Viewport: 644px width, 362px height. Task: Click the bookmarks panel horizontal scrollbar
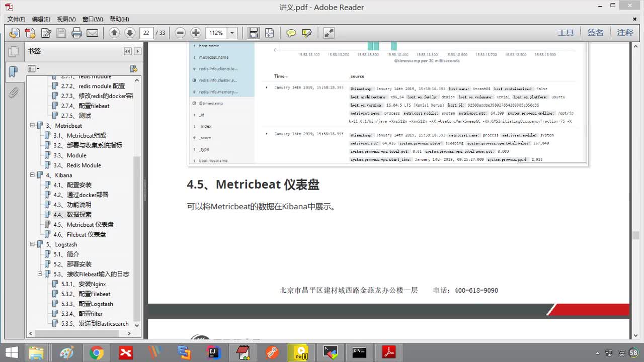[75, 333]
